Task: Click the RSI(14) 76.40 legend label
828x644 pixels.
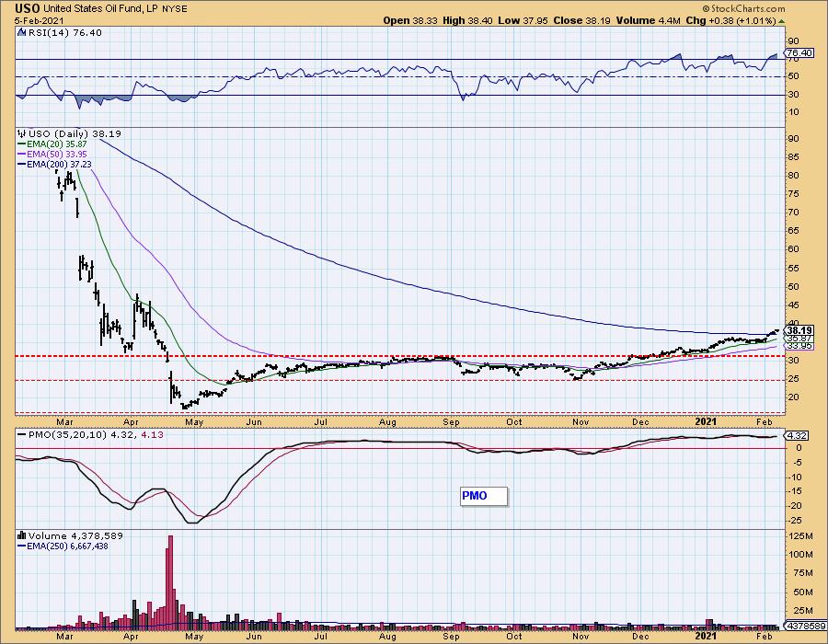Action: click(x=64, y=33)
